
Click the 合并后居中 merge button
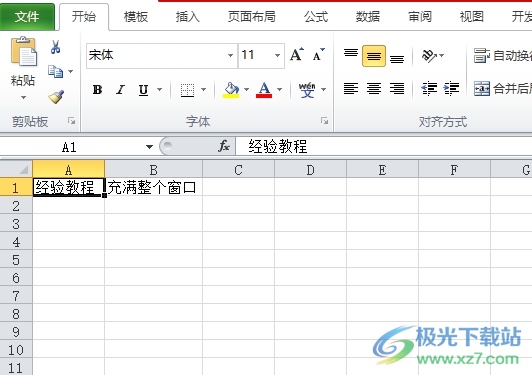click(503, 89)
